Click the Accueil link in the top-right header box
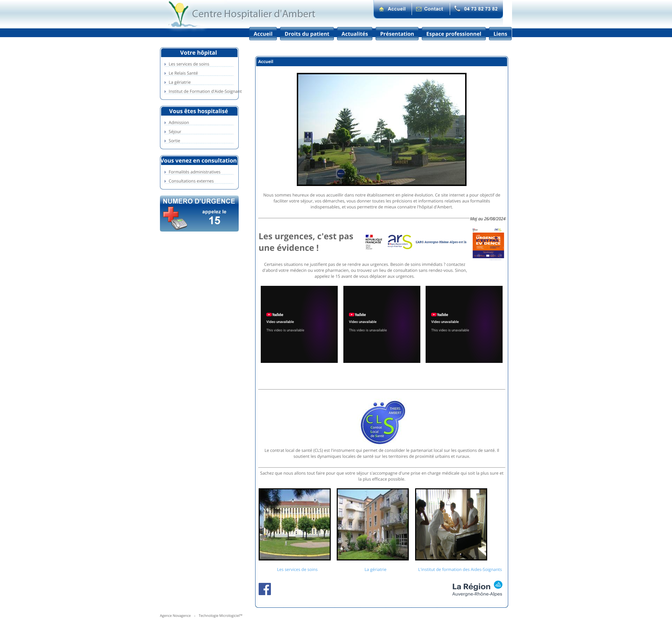This screenshot has width=672, height=620. [x=397, y=9]
